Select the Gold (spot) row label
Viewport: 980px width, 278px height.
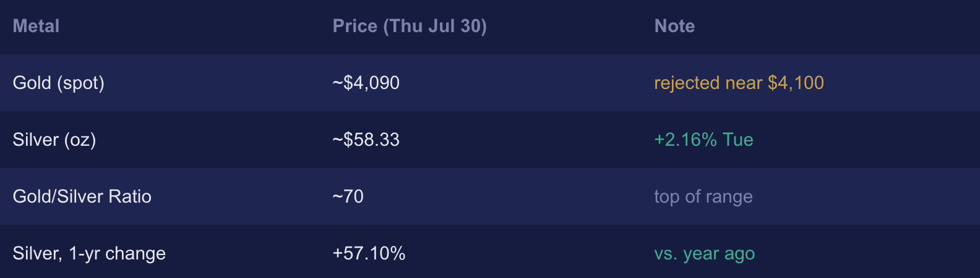59,83
